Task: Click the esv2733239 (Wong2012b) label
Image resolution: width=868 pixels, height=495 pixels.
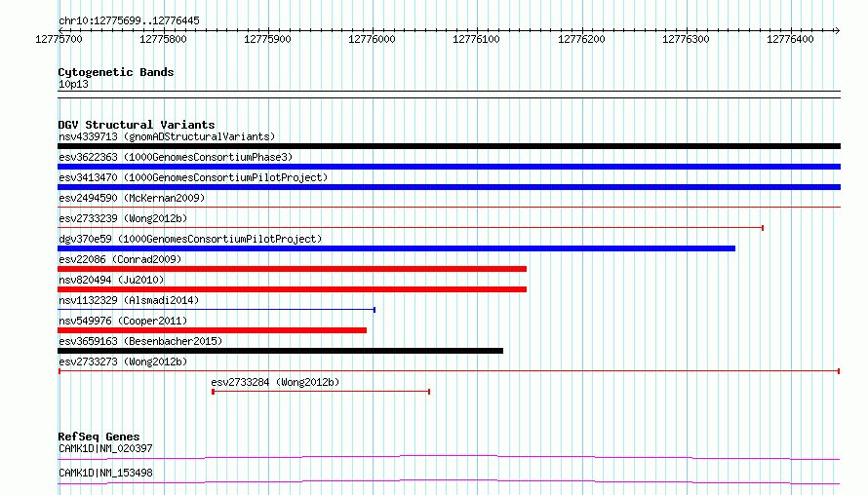Action: (123, 218)
